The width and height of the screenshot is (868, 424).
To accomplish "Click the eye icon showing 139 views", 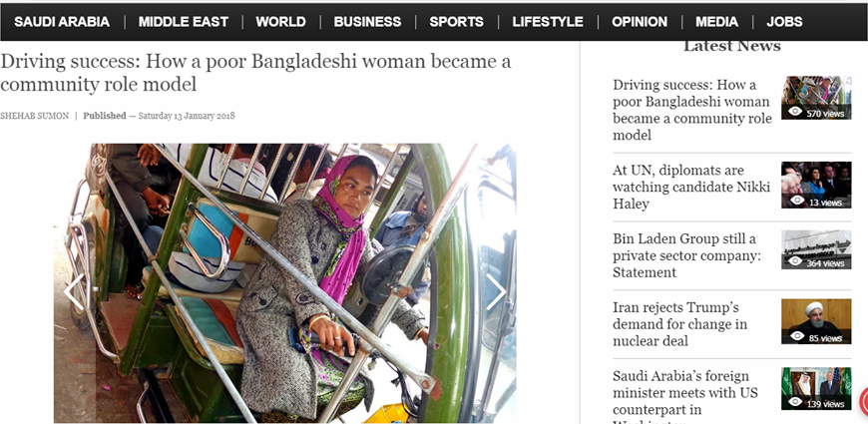I will [795, 402].
